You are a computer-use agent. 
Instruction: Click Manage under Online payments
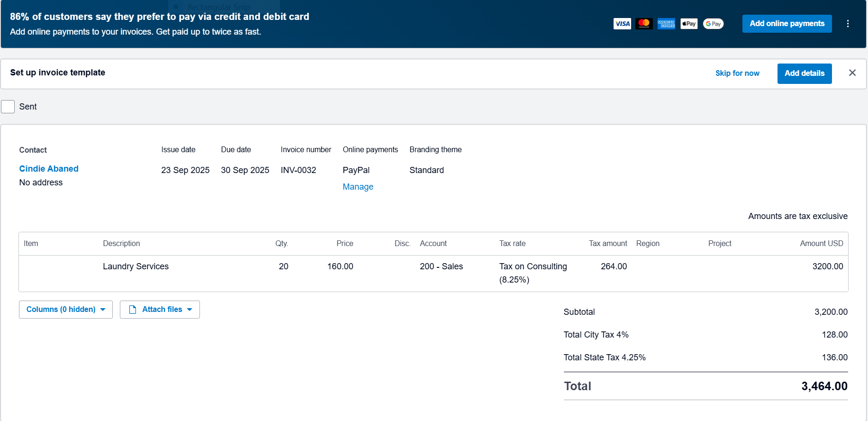pos(358,187)
